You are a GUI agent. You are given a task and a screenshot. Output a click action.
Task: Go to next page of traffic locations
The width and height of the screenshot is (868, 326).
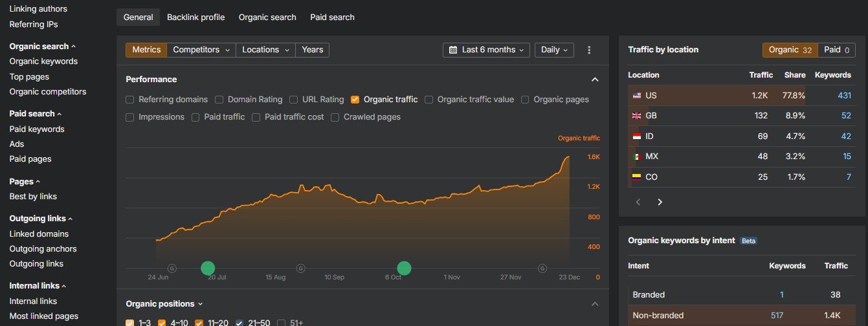660,202
